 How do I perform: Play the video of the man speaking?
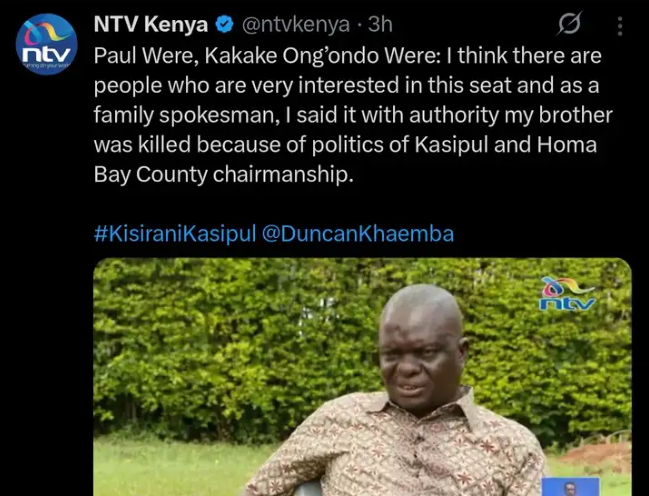coord(362,377)
